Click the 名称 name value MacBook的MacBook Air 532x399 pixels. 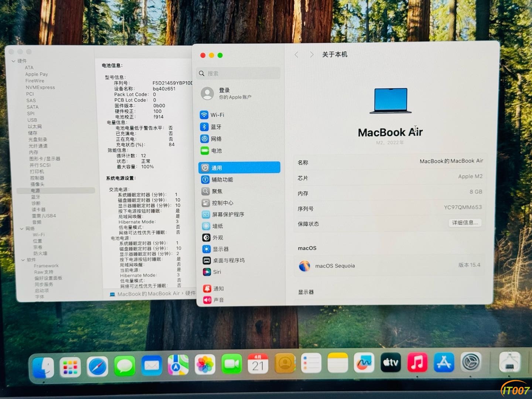[451, 161]
